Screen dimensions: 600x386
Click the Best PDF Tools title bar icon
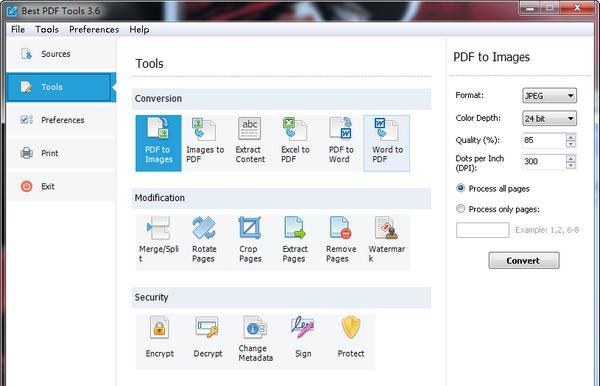click(x=12, y=11)
